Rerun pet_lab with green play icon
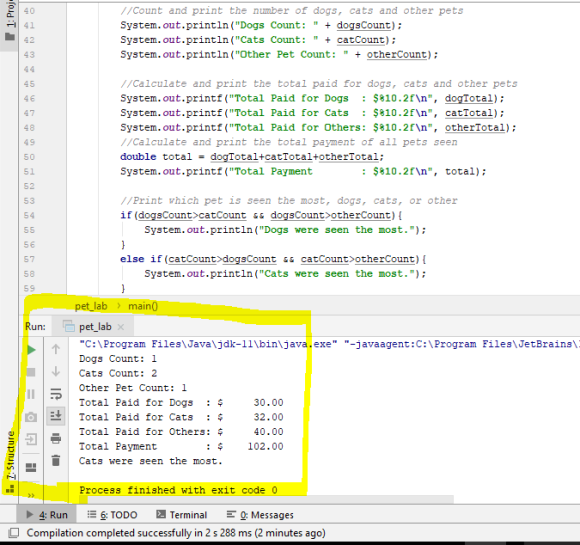580x545 pixels. [31, 350]
